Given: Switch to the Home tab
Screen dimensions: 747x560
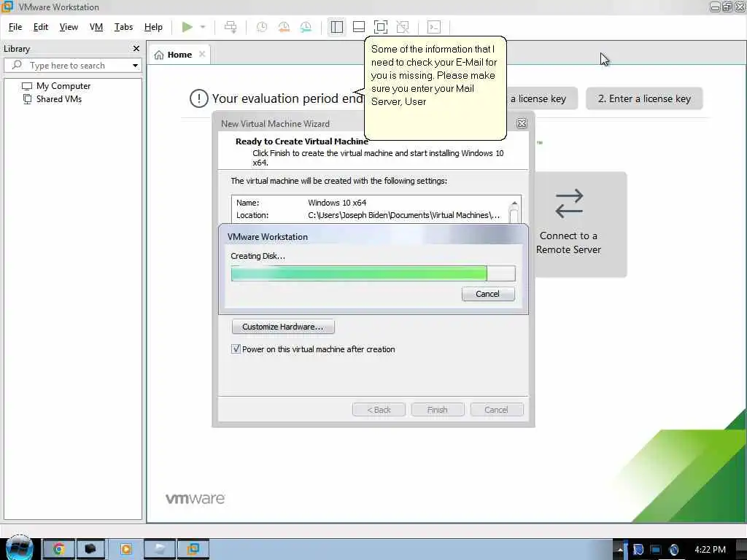Looking at the screenshot, I should click(179, 55).
